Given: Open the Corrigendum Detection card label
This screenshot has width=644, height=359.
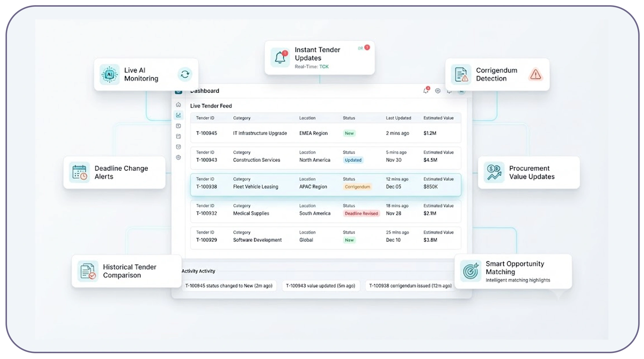Looking at the screenshot, I should click(497, 74).
